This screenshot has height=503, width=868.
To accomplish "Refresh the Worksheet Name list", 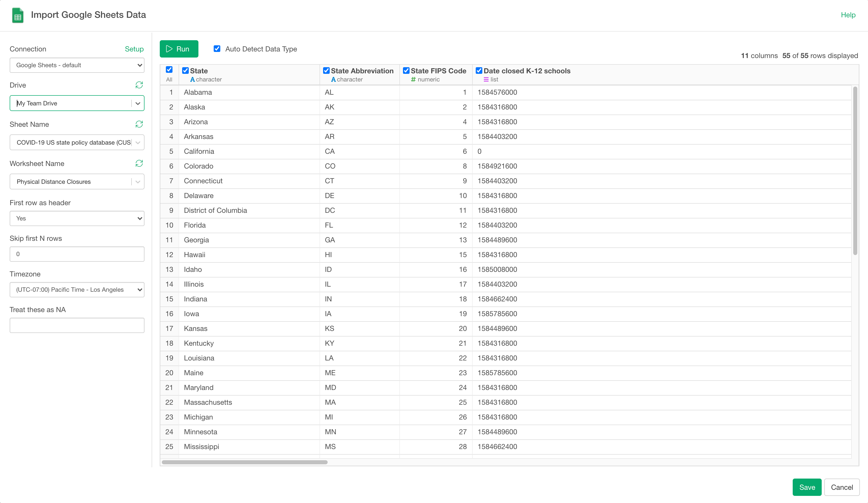I will pos(139,163).
